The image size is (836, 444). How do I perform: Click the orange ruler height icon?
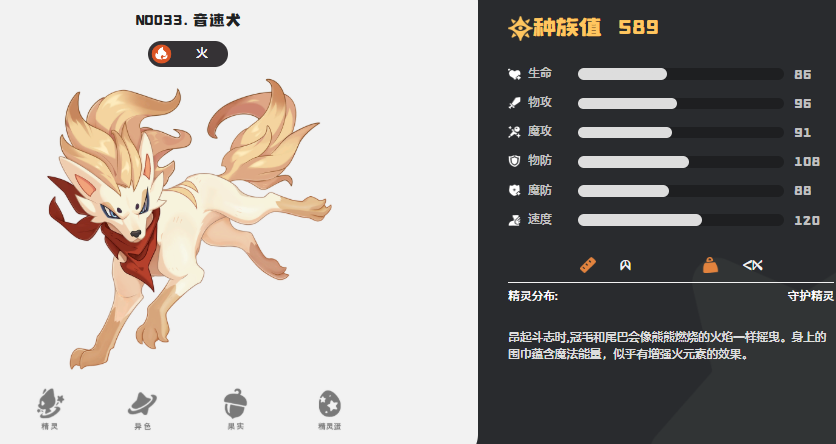[x=588, y=265]
